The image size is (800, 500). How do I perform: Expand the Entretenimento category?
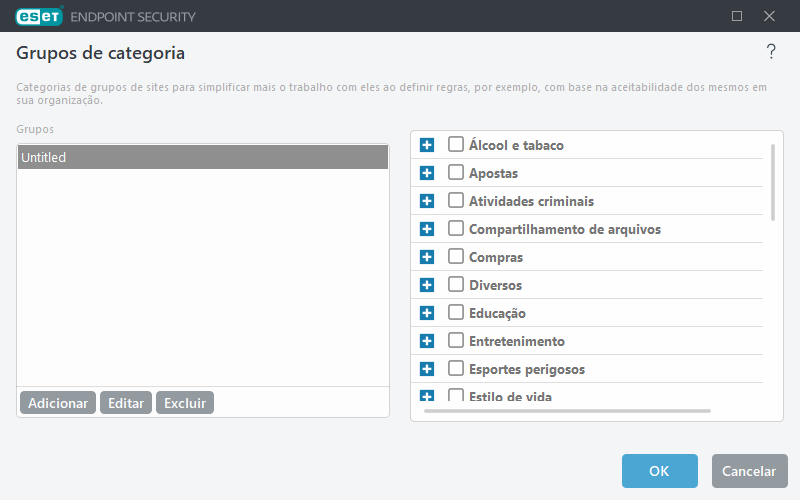[x=427, y=341]
